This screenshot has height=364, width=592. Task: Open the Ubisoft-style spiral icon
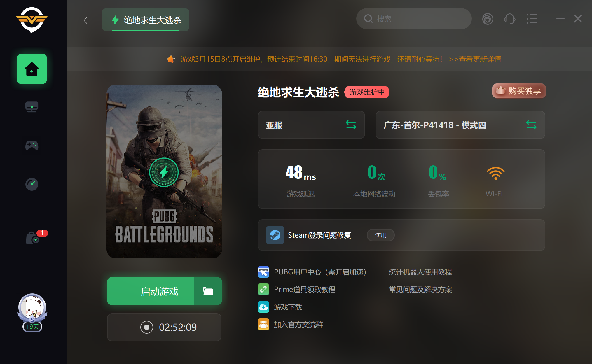point(488,19)
